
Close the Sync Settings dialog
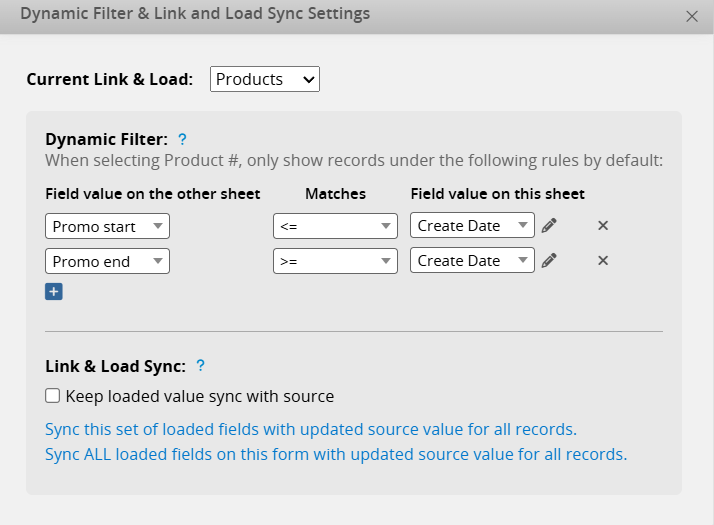[691, 16]
